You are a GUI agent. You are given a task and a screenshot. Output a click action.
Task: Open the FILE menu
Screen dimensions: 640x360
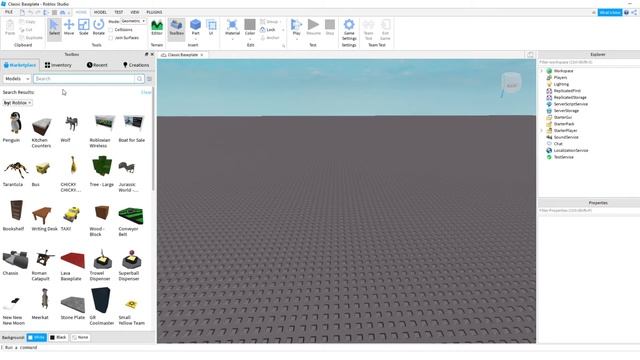9,12
